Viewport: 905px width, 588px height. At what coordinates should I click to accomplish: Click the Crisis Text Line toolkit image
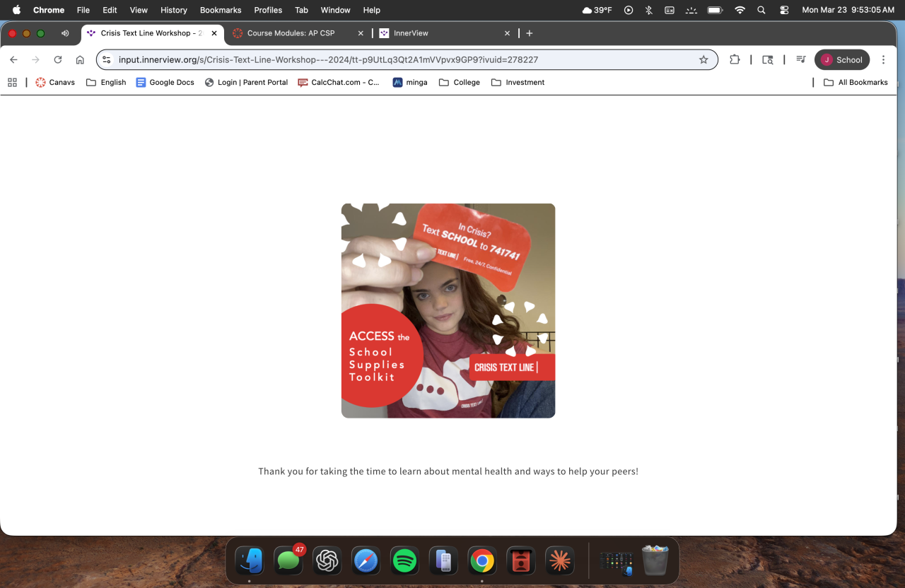point(448,311)
